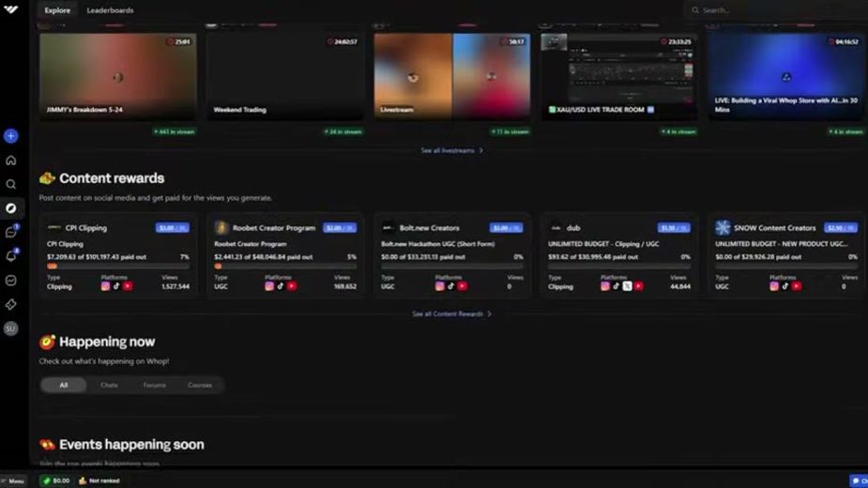Click the search magnifier icon in top bar
This screenshot has height=488, width=868.
[x=695, y=10]
